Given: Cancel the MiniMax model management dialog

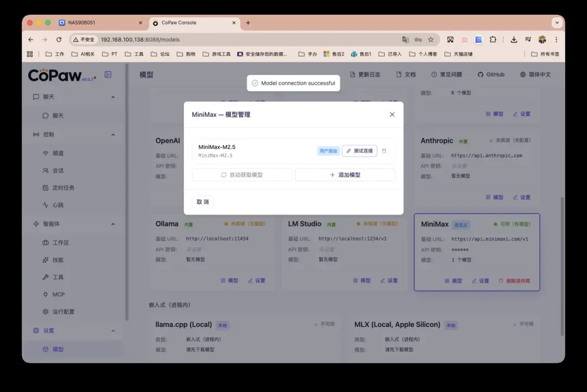Looking at the screenshot, I should pos(202,201).
